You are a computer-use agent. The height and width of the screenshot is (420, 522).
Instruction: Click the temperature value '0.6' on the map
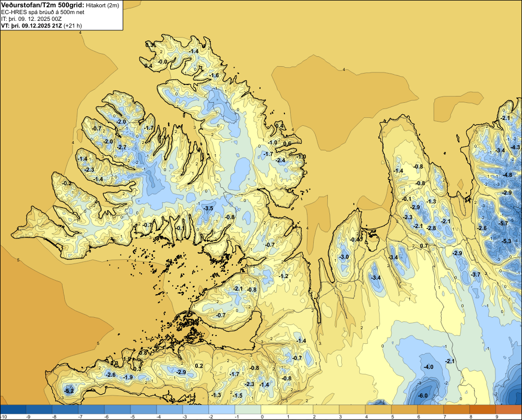287,143
